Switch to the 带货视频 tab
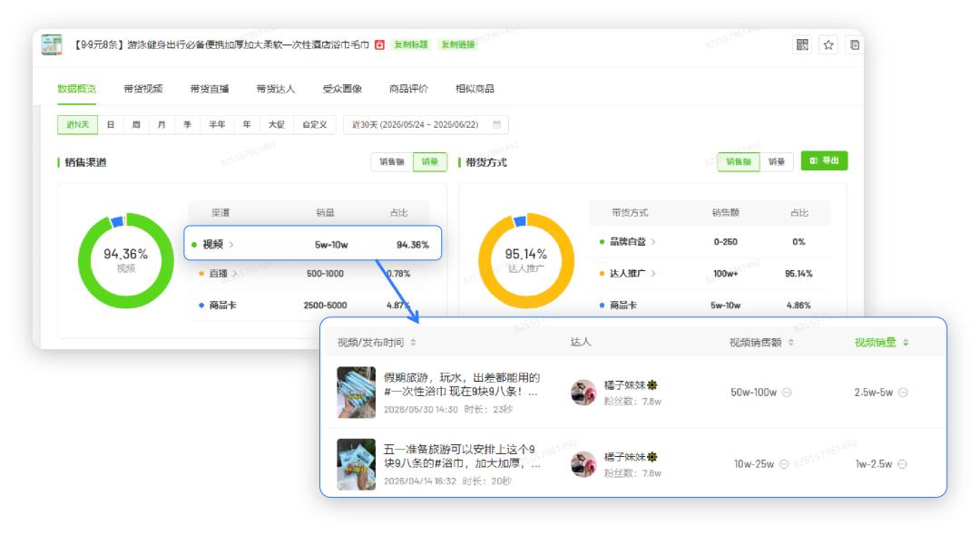Viewport: 980px width, 534px height. click(x=143, y=89)
